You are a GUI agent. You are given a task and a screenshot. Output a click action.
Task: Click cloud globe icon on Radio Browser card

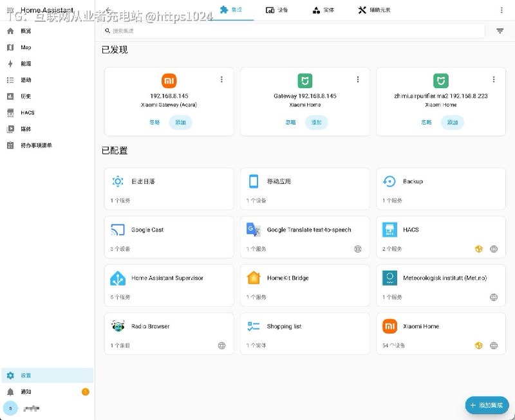(221, 345)
